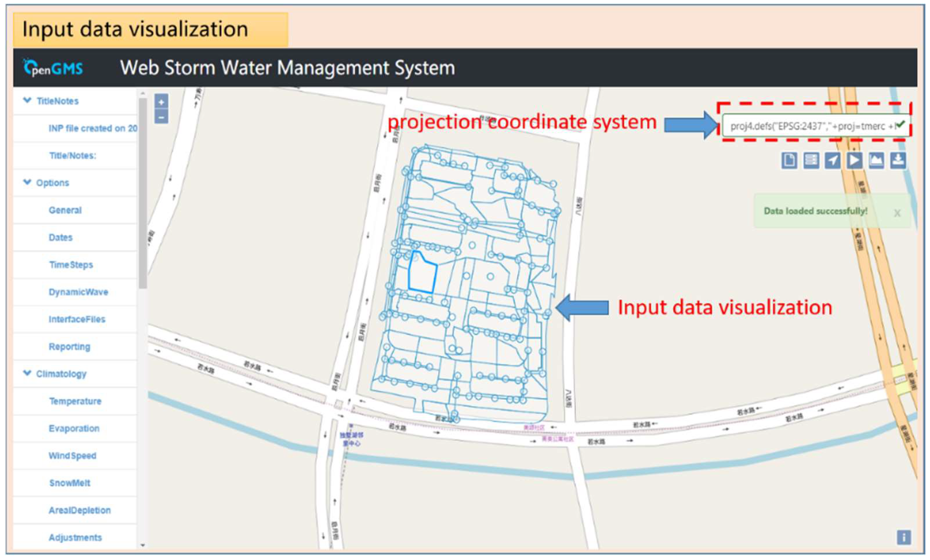Open map info attribution icon

(904, 537)
